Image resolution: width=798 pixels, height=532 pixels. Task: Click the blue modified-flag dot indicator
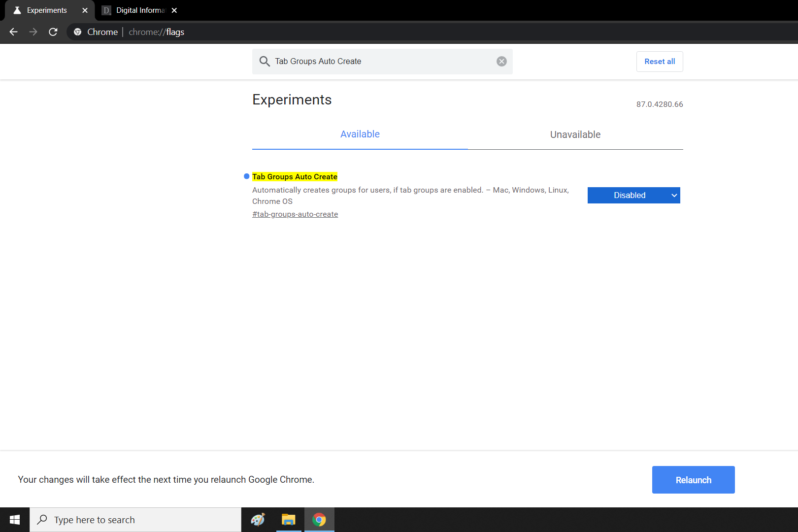[247, 176]
